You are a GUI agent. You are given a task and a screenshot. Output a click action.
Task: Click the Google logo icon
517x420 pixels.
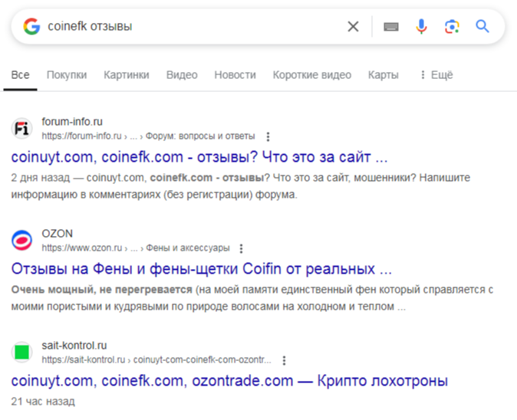(31, 26)
